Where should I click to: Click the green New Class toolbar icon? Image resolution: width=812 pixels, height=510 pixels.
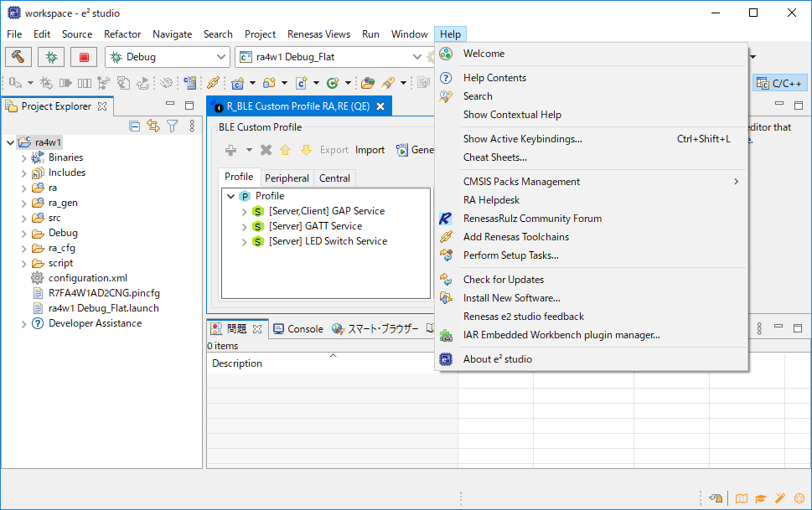[x=333, y=83]
